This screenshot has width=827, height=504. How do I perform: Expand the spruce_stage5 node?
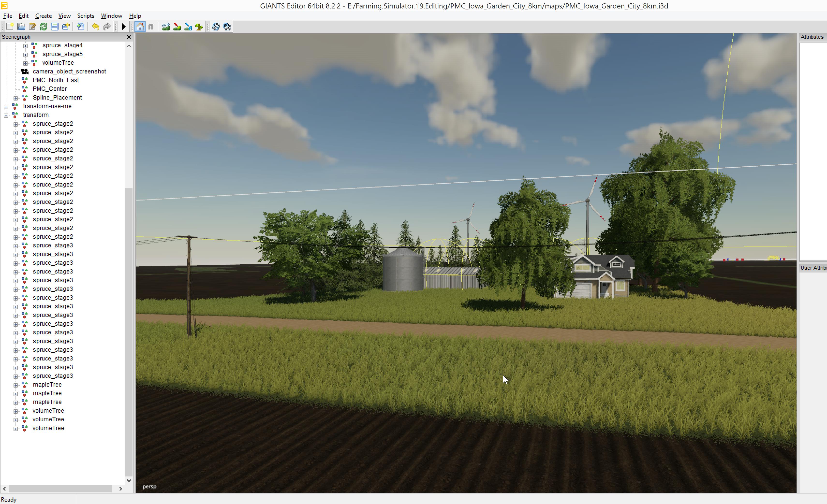pyautogui.click(x=25, y=55)
